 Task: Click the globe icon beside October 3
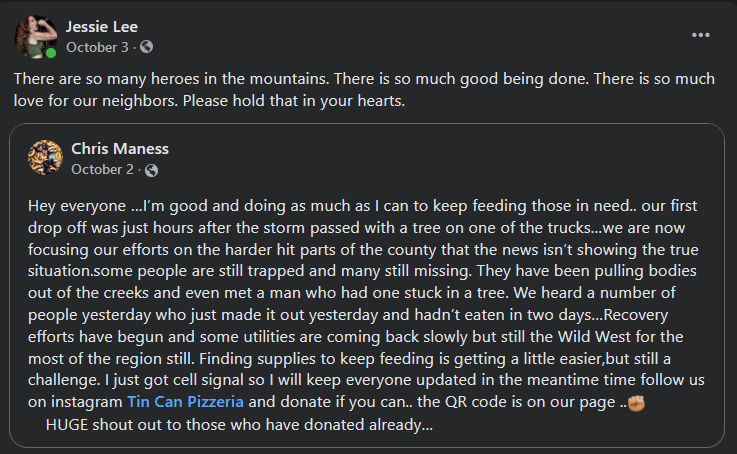coord(147,47)
